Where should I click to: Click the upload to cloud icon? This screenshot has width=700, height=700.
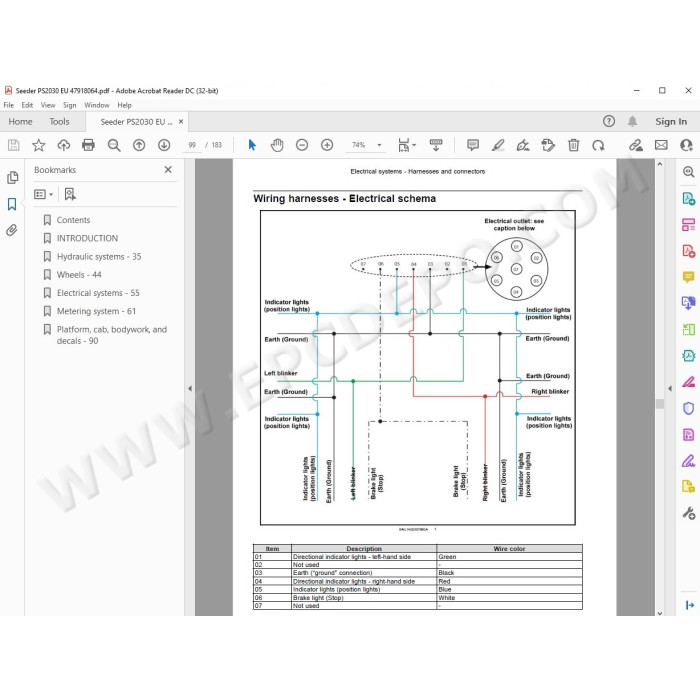coord(64,145)
